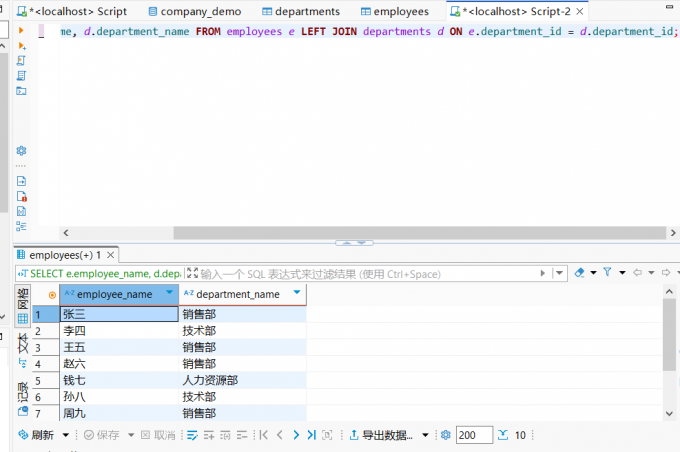Calculate total row count icon beside 10
680x452 pixels.
(x=503, y=435)
